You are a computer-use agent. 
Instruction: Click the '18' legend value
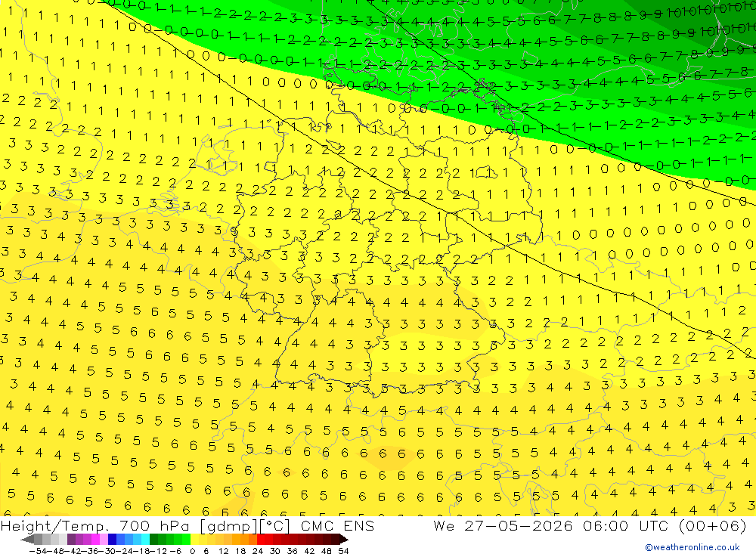pyautogui.click(x=240, y=551)
